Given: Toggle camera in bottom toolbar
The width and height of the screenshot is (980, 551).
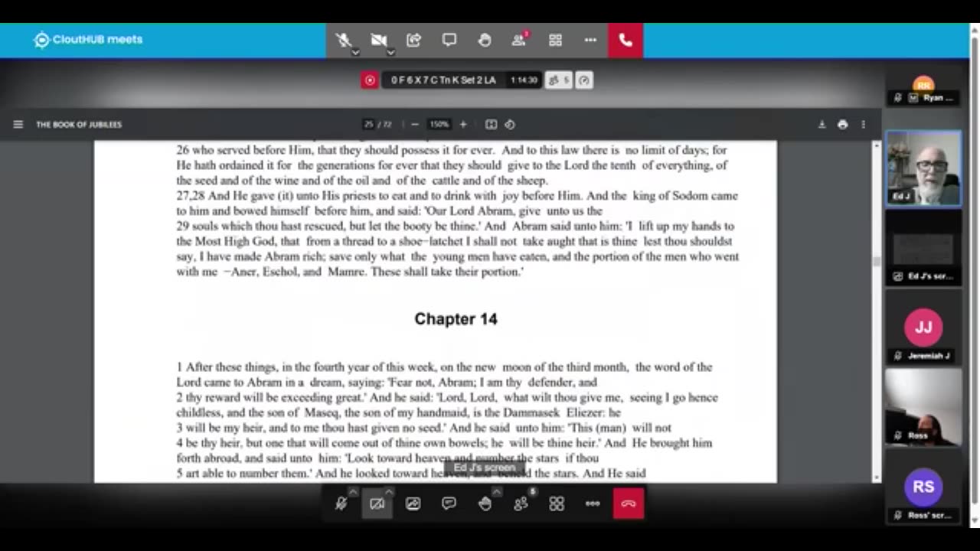Looking at the screenshot, I should pos(377,504).
